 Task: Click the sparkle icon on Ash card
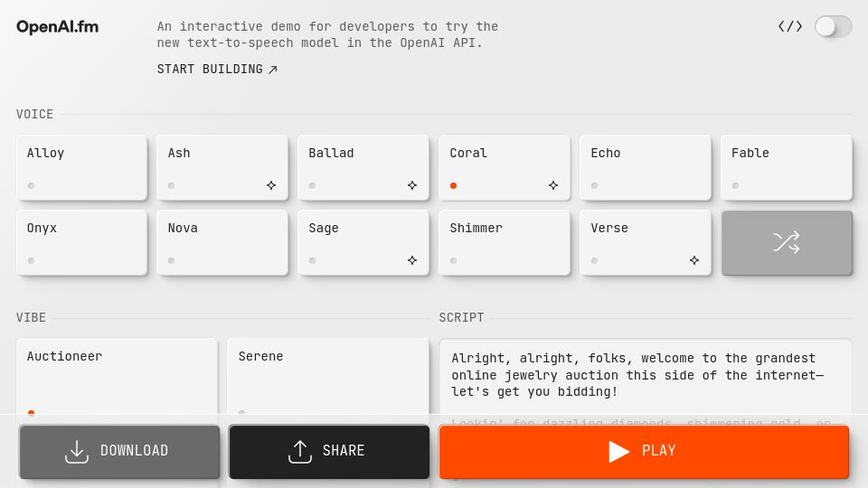point(271,185)
